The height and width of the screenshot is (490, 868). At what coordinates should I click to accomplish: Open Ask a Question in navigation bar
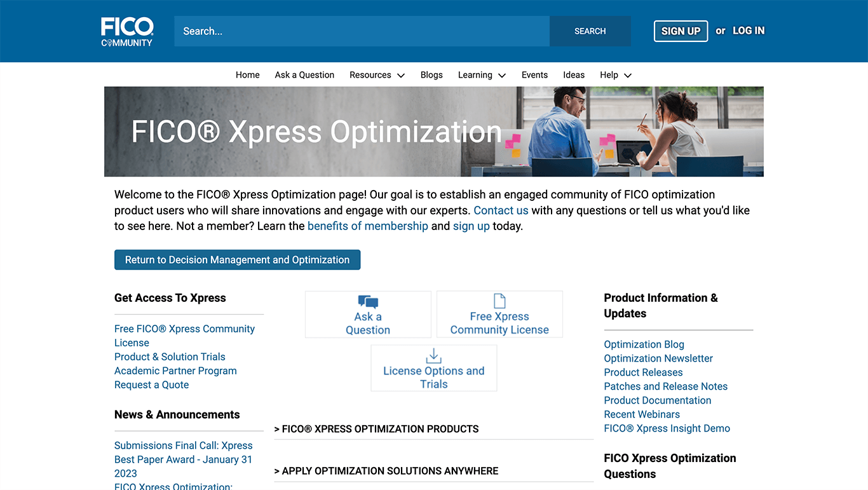click(304, 75)
